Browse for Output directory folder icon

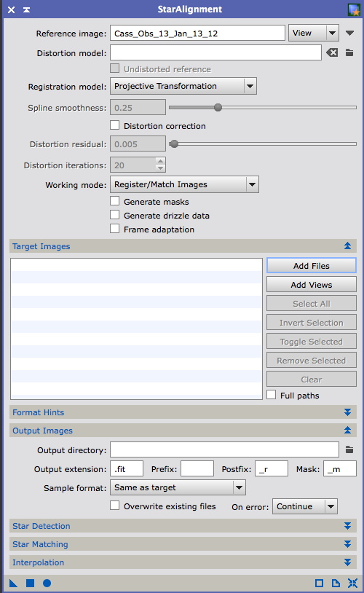click(x=349, y=449)
